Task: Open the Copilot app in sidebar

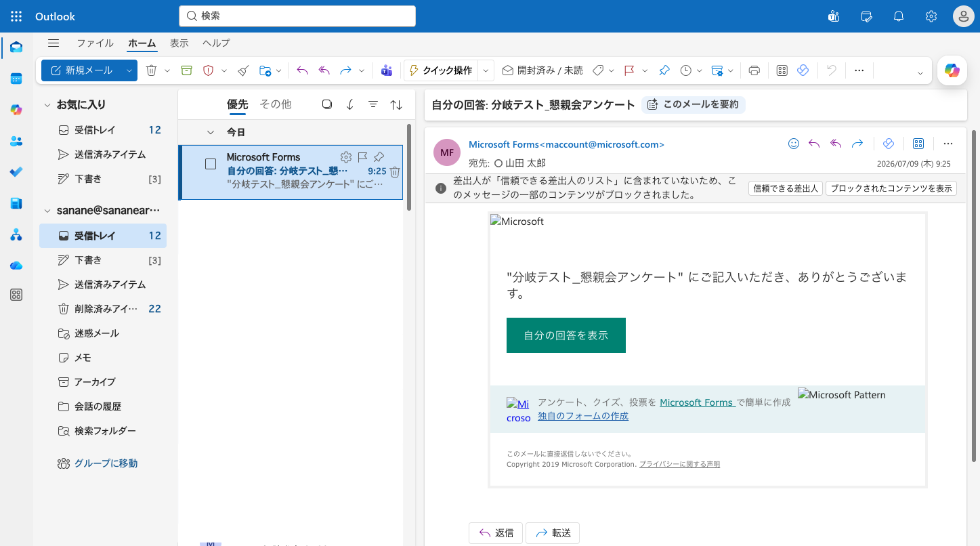Action: [16, 110]
